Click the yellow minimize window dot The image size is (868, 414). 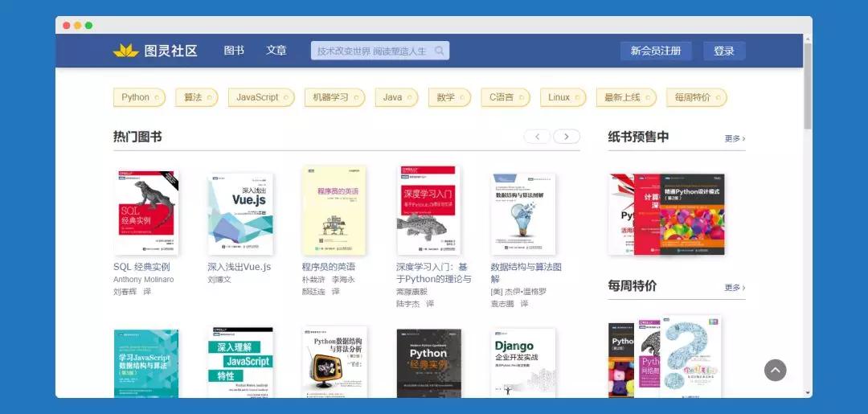[77, 26]
